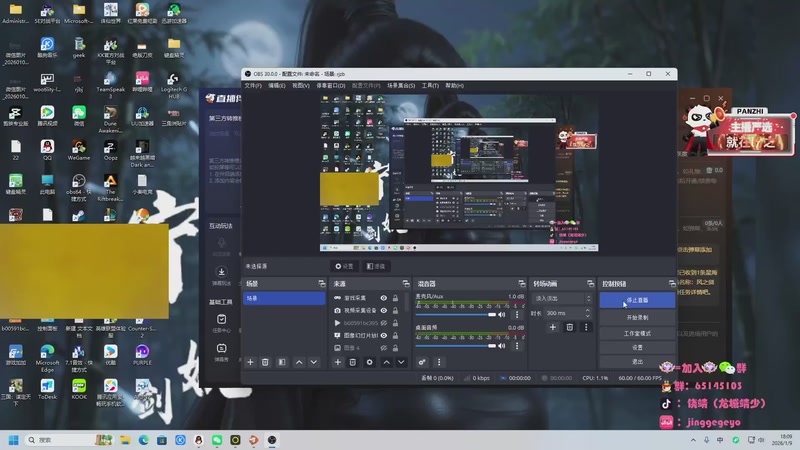Mute the Mic/Aux speaker icon

(x=502, y=314)
